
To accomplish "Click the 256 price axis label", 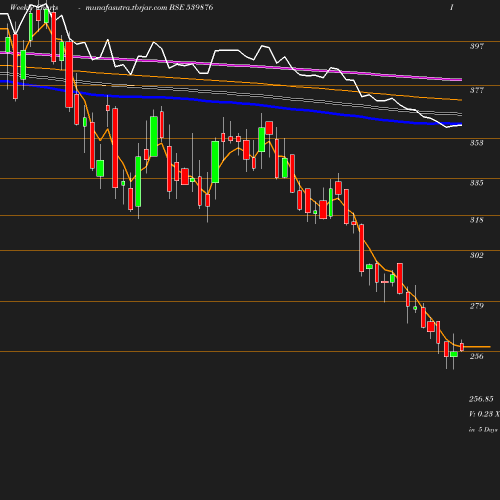I will pos(476,356).
